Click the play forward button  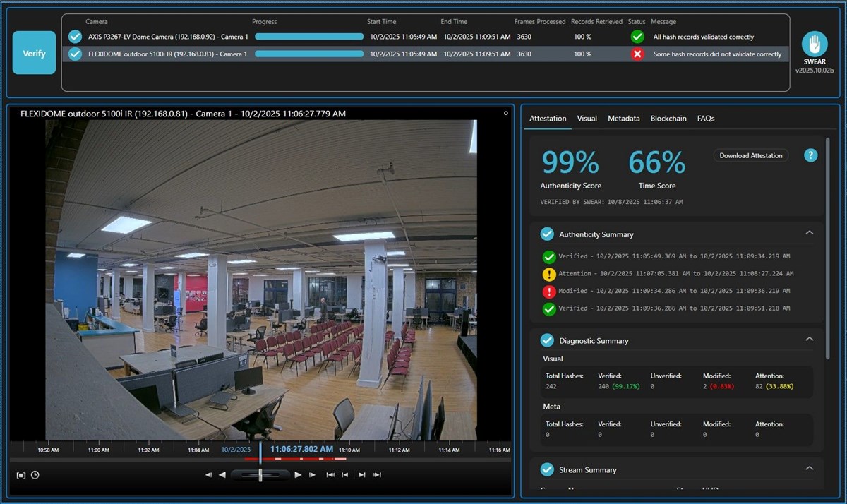298,475
